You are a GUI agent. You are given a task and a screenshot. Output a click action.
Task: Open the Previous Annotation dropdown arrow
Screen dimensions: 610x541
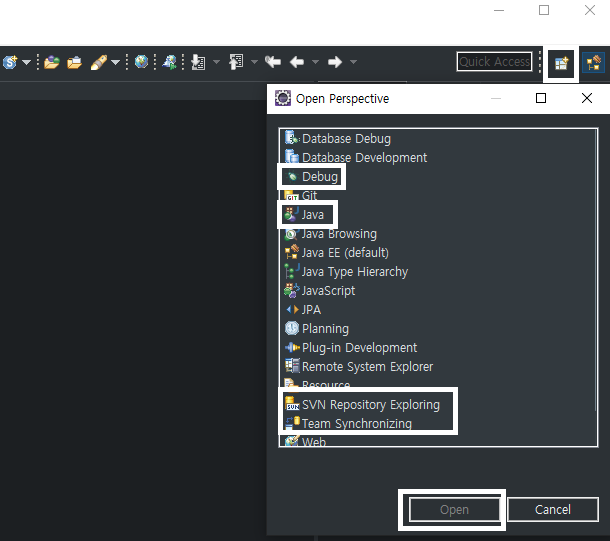[x=254, y=62]
